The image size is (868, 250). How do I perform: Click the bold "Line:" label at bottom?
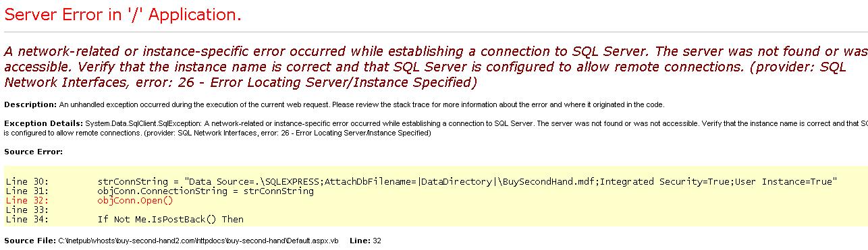click(x=360, y=241)
